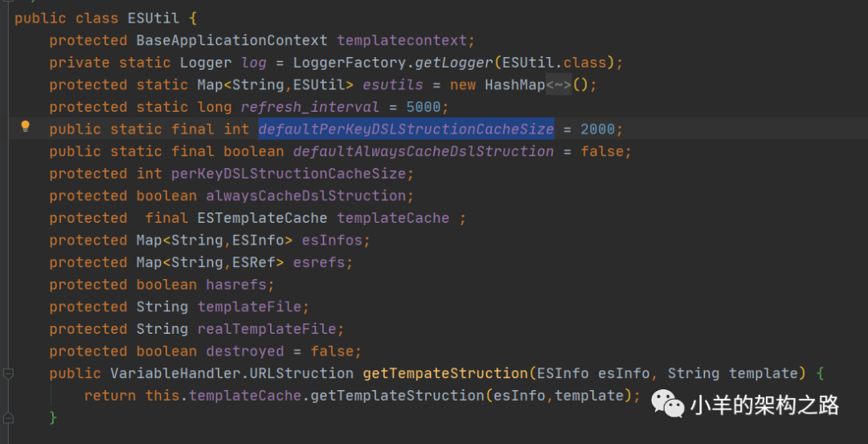This screenshot has height=444, width=868.
Task: Collapse the getTempateStructure method fold marker
Action: (8, 373)
